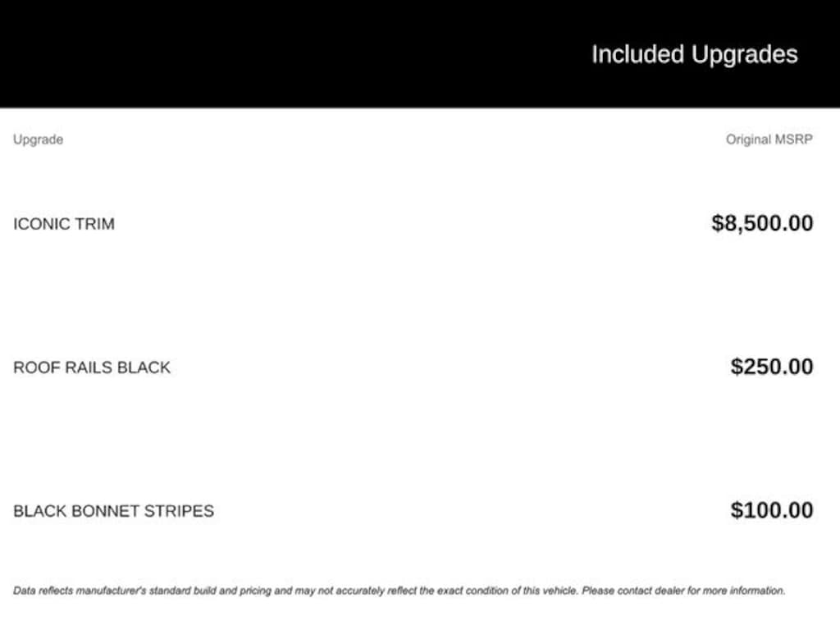Select the ICONIC TRIM upgrade name

[x=64, y=224]
